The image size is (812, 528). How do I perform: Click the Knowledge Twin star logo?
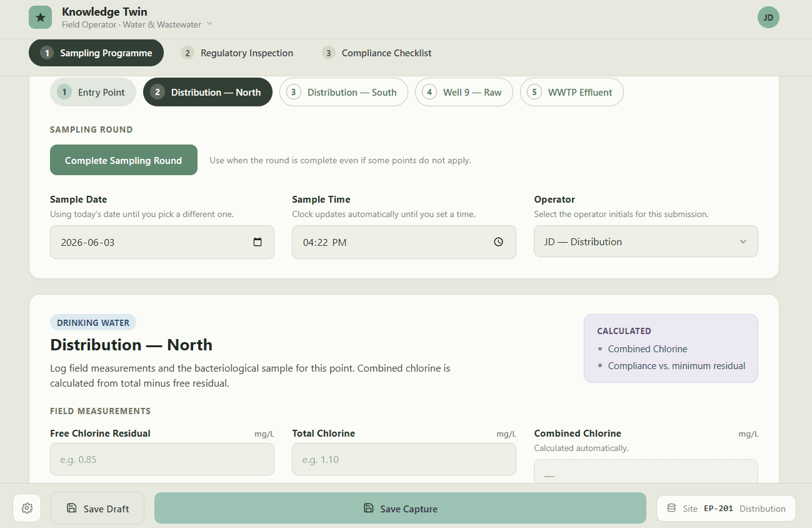click(40, 17)
